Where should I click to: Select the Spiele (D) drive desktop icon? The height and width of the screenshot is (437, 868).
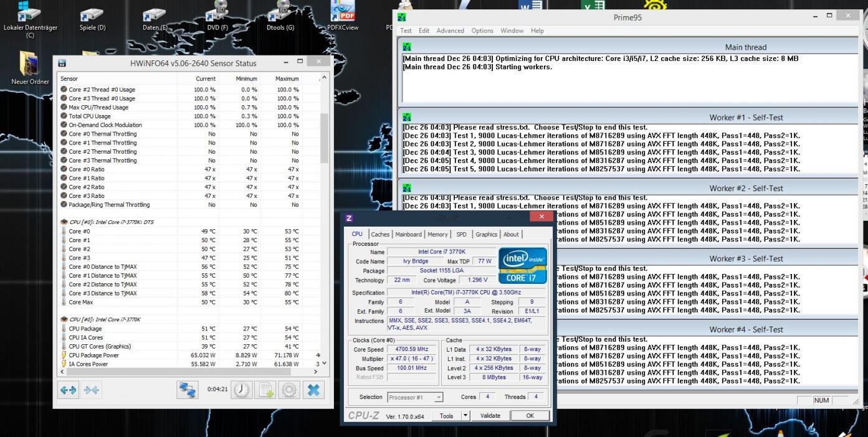point(92,19)
